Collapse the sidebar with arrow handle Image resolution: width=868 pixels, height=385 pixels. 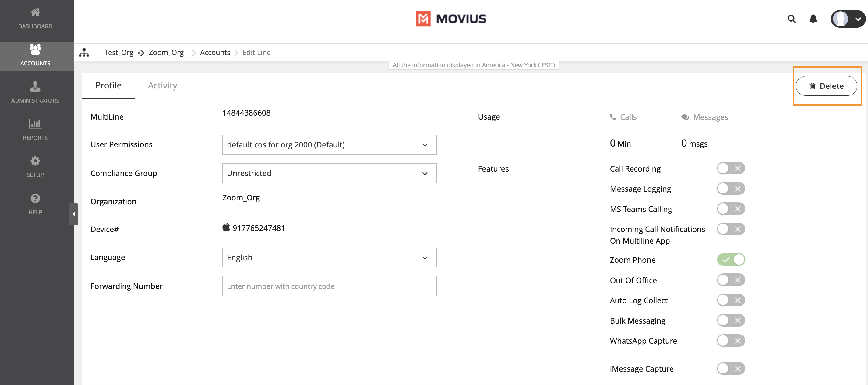pos(73,214)
